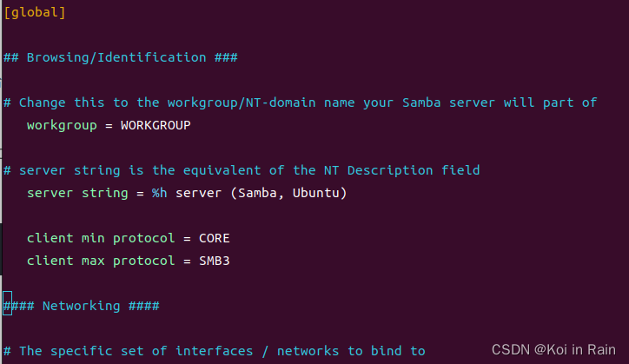
Task: Place cursor on Browsing/Identification comment line
Action: click(121, 57)
